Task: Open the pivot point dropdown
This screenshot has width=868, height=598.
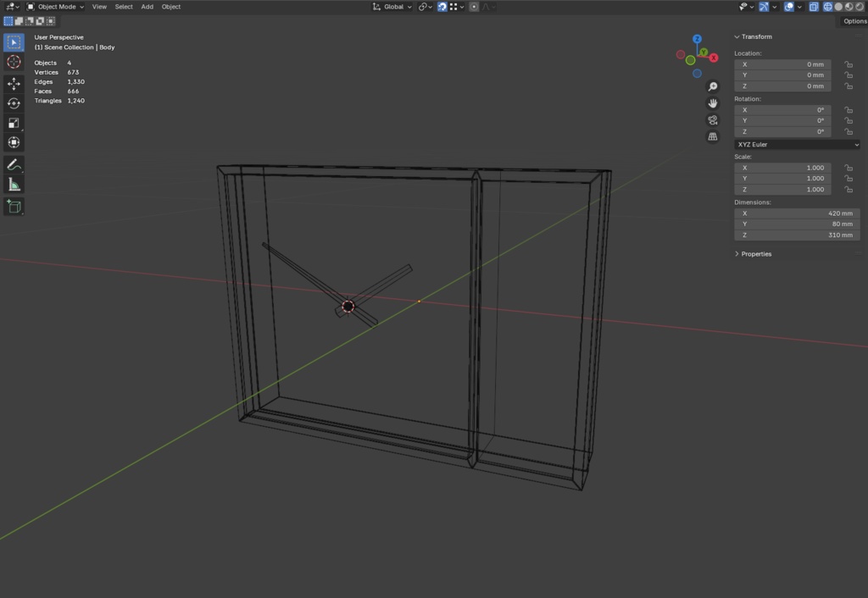Action: (x=426, y=7)
